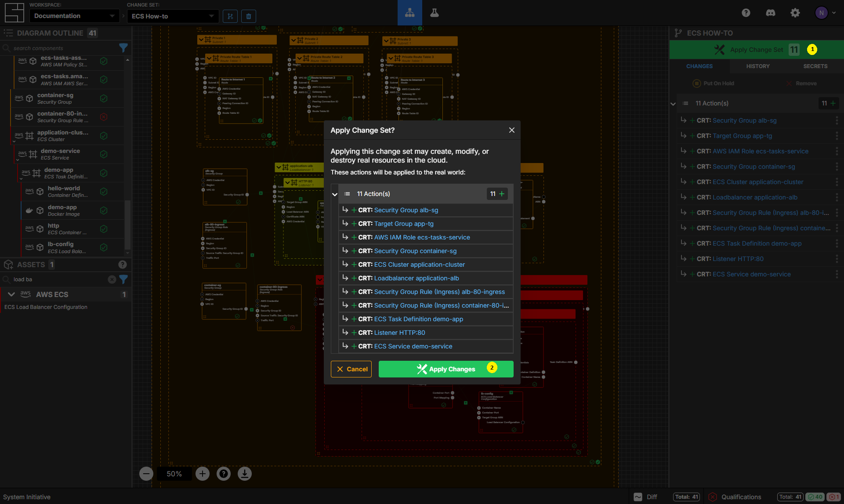Expand the AWS ECS asset section

tap(11, 294)
